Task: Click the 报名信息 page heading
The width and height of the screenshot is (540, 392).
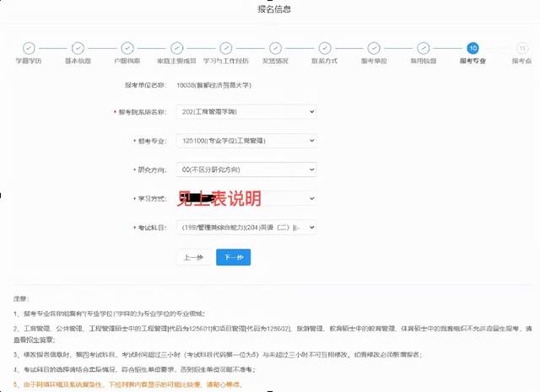Action: click(274, 9)
